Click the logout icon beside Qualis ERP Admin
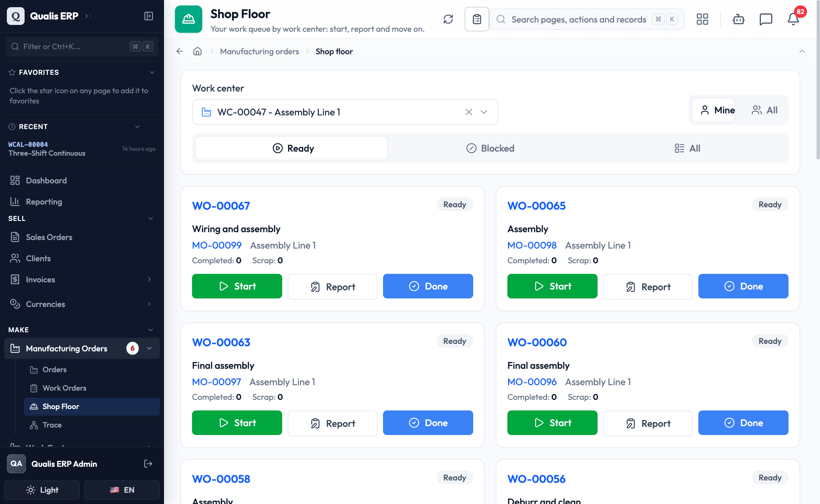This screenshot has height=504, width=820. pyautogui.click(x=148, y=464)
